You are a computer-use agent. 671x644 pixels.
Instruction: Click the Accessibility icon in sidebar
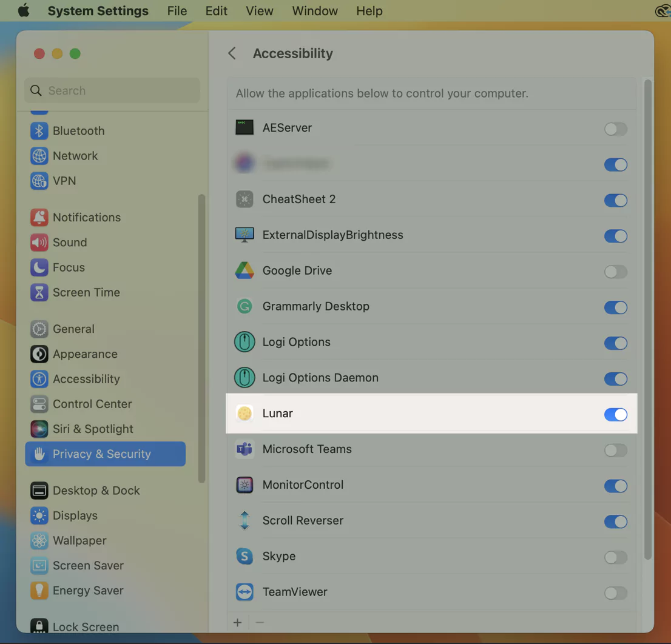pos(39,379)
